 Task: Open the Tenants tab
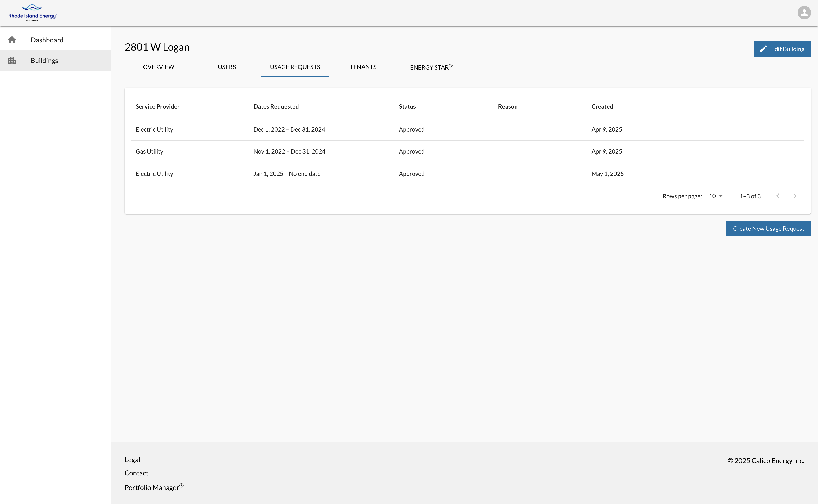(363, 67)
